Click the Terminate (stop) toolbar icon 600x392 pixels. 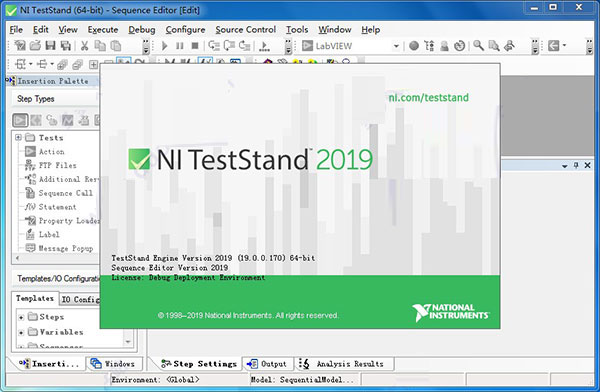click(195, 46)
